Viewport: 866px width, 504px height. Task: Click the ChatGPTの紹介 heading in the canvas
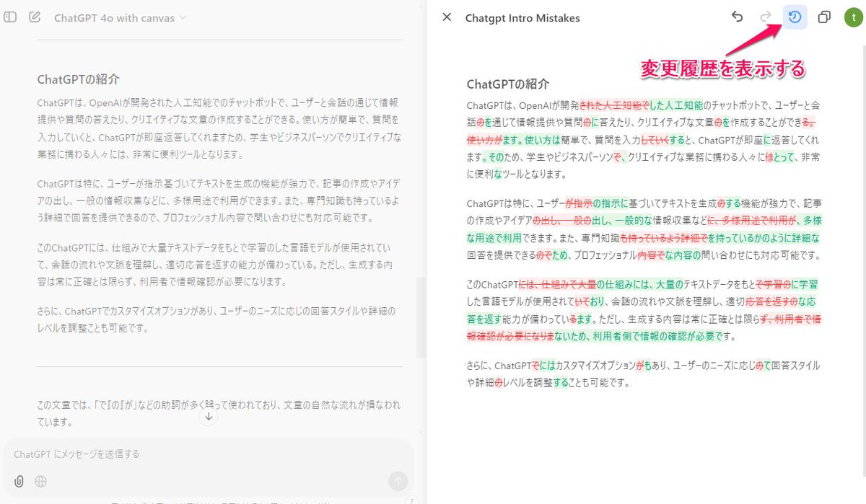[508, 84]
